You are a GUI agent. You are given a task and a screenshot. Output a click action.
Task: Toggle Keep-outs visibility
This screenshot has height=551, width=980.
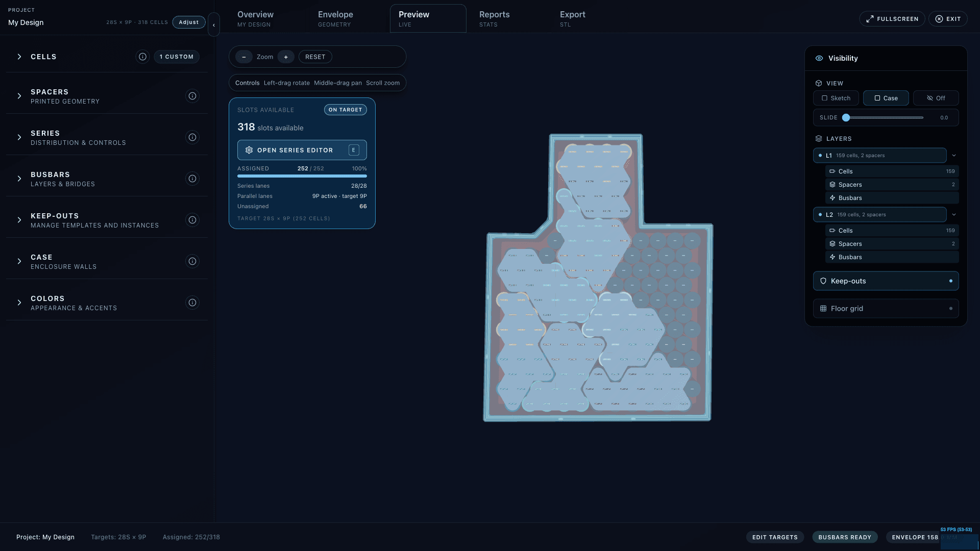point(886,281)
